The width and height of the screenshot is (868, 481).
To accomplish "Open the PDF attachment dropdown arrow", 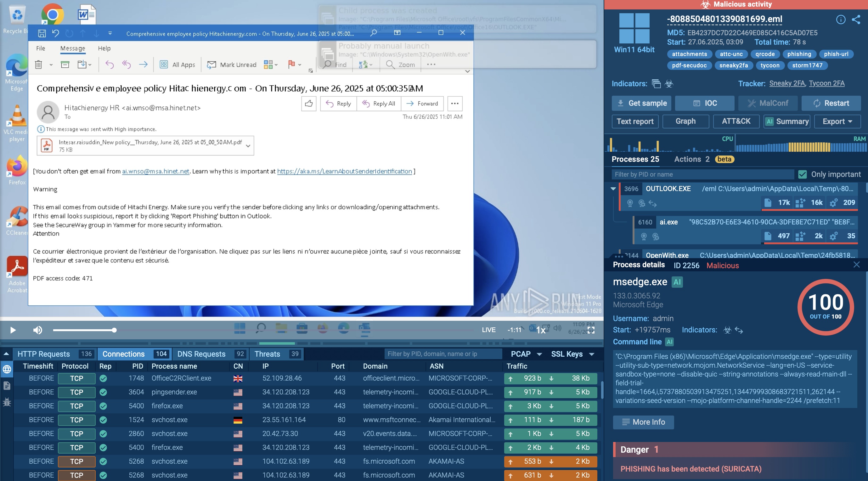I will (x=248, y=146).
